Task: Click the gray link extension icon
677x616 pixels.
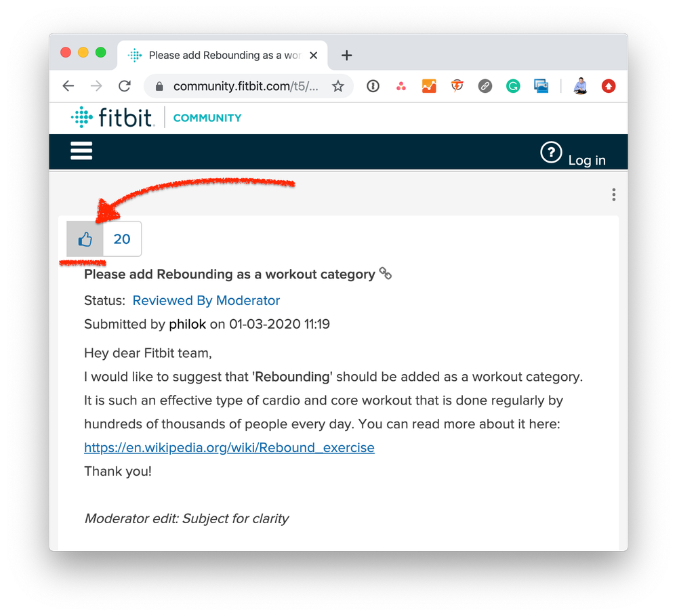Action: coord(485,86)
